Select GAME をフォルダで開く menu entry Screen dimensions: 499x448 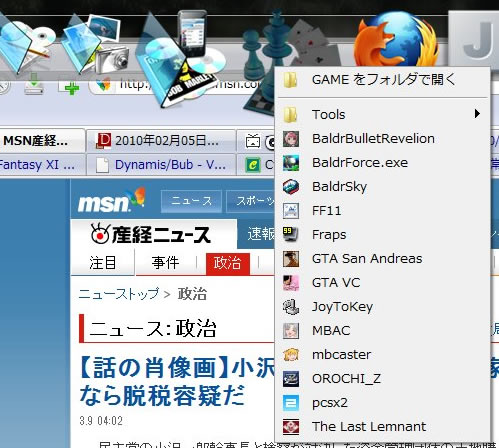(x=382, y=80)
